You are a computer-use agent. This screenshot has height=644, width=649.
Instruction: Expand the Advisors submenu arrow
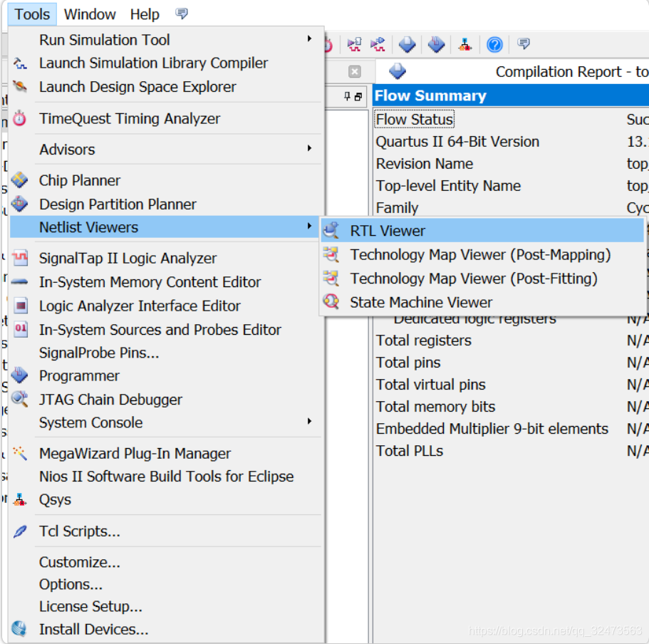[x=309, y=149]
